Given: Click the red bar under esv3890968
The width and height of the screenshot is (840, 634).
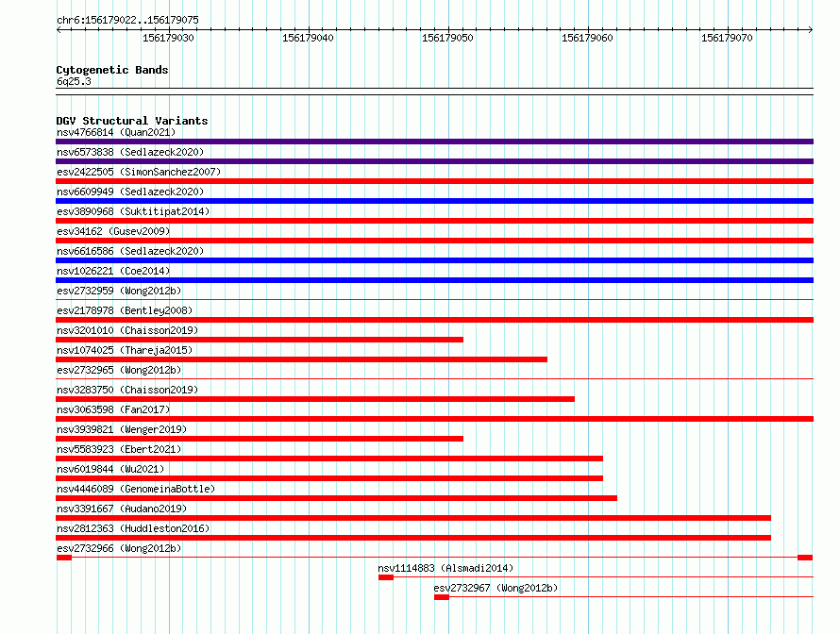Looking at the screenshot, I should tap(434, 221).
